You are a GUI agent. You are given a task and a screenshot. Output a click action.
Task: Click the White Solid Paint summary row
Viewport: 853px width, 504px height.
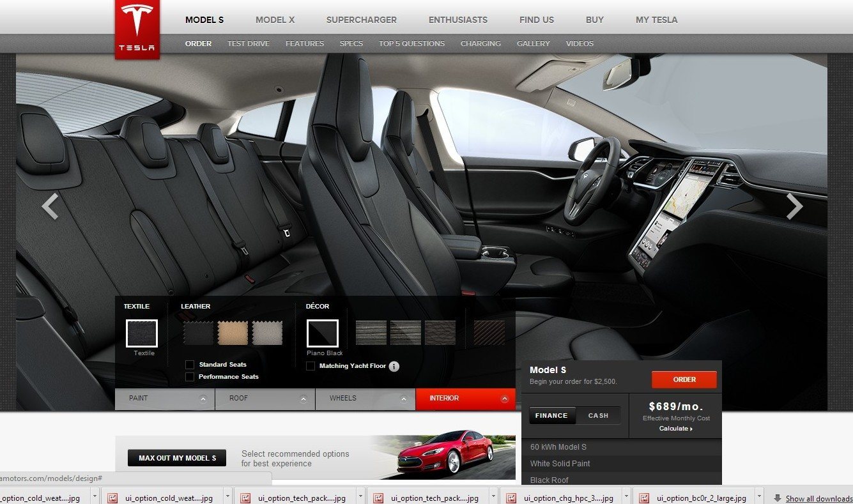pyautogui.click(x=622, y=464)
